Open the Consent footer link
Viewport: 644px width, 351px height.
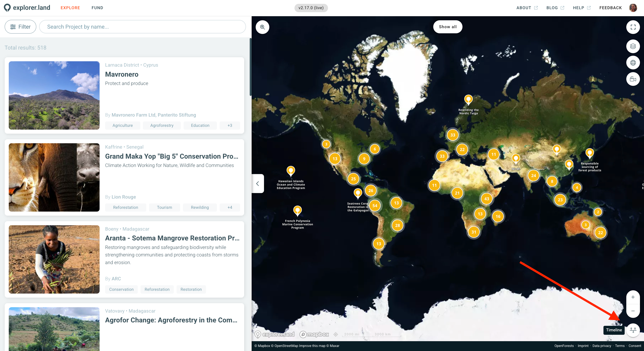click(635, 346)
